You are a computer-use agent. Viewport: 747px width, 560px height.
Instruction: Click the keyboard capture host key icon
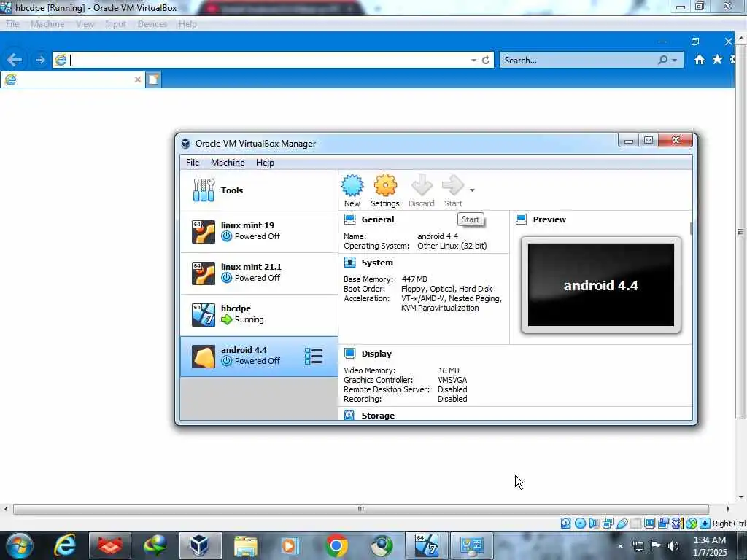705,524
